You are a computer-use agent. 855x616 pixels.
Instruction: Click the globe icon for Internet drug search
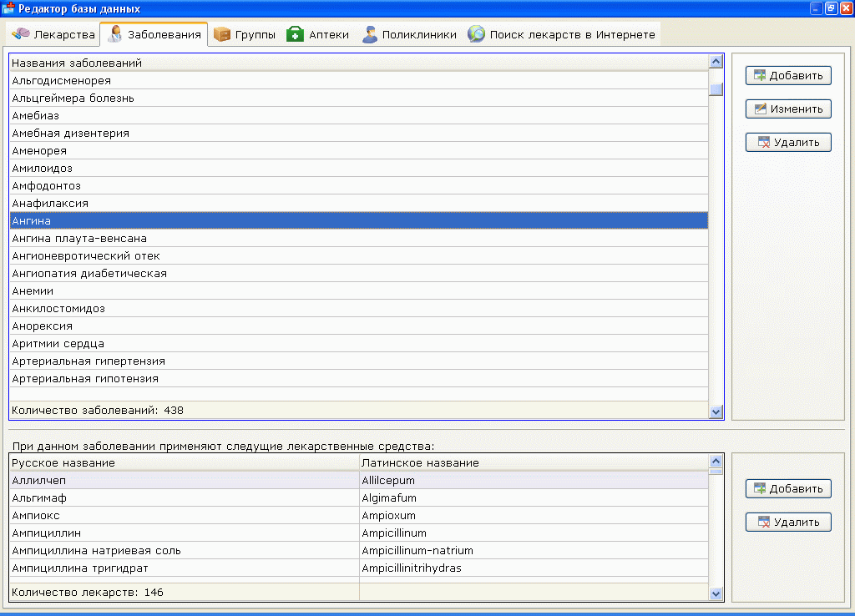(x=476, y=34)
